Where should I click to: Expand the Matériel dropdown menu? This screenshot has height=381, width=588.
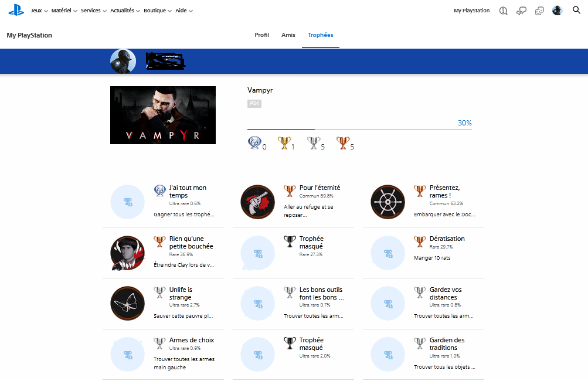click(x=64, y=11)
